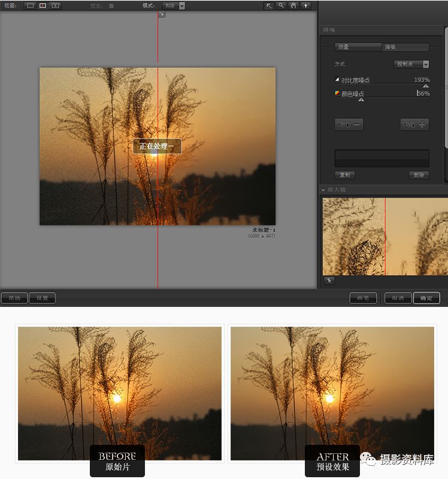The height and width of the screenshot is (479, 448).
Task: Toggle the preview checkbox
Action: coord(111,6)
